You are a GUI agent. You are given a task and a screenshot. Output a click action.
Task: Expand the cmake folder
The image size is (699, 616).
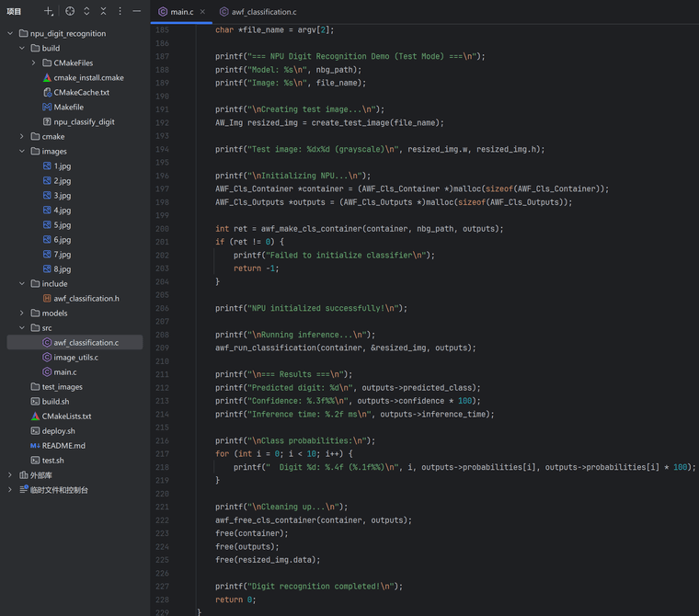click(22, 136)
